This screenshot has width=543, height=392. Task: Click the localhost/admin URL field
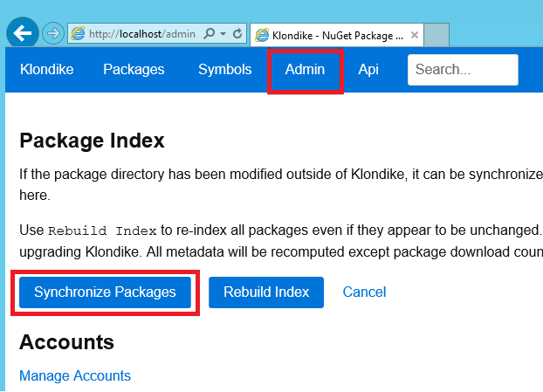(x=142, y=34)
